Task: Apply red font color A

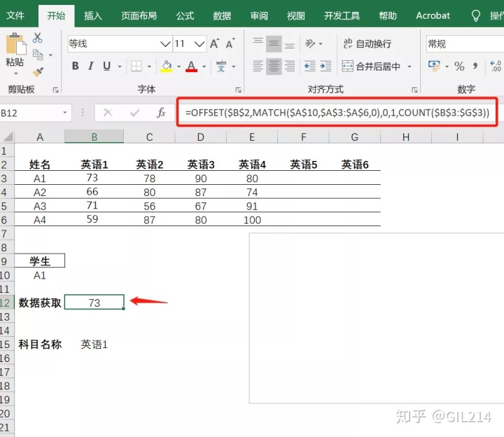Action: click(191, 67)
